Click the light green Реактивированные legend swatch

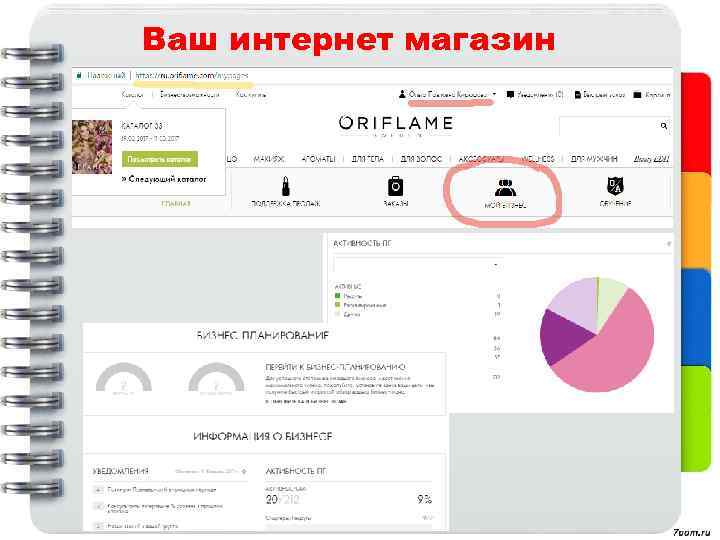click(x=338, y=305)
